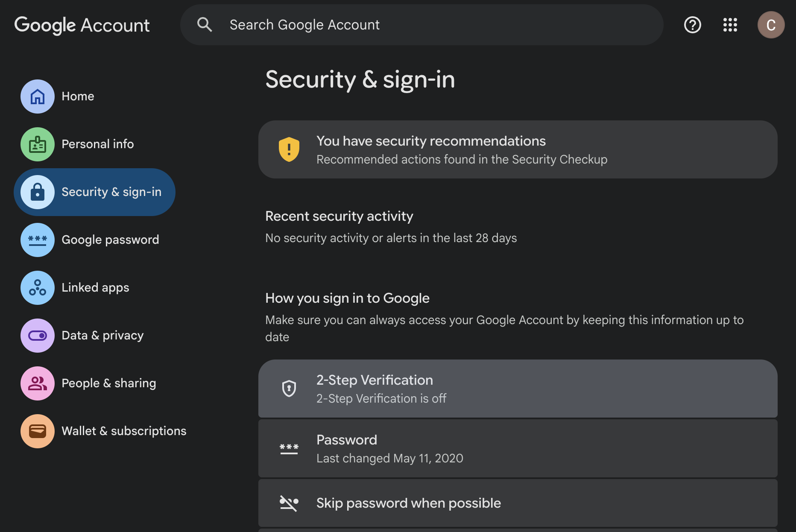Click 'No security activity or alerts' text
The width and height of the screenshot is (796, 532).
coord(391,238)
